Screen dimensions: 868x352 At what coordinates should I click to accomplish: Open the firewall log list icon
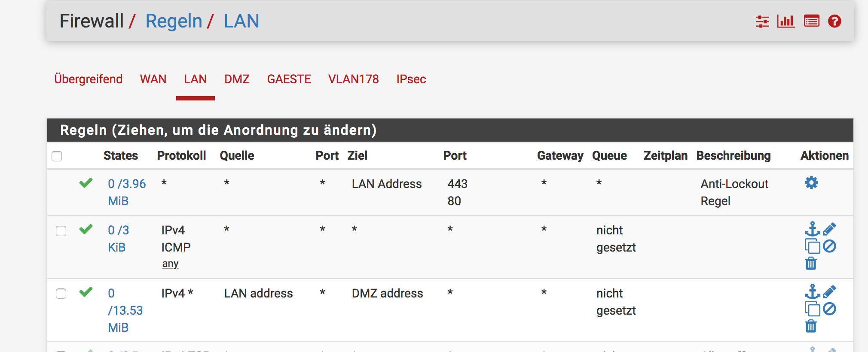[811, 21]
